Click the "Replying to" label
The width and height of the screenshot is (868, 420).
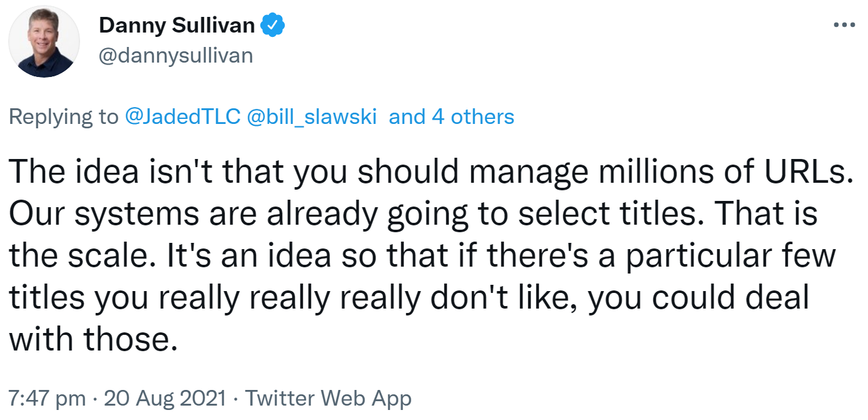click(63, 116)
